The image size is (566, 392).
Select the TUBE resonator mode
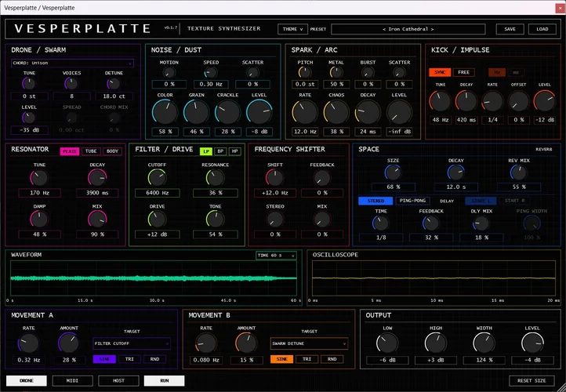click(x=91, y=151)
